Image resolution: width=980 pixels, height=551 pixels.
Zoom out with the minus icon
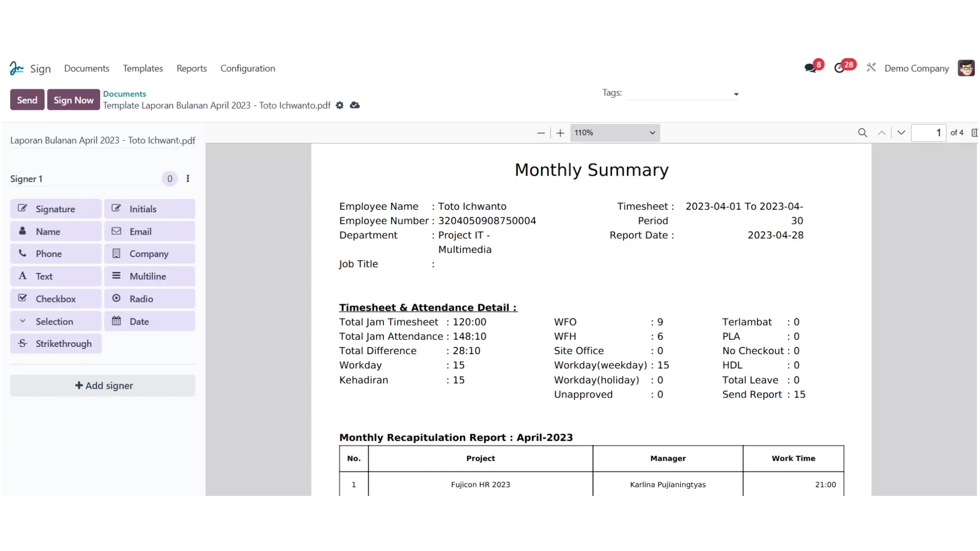541,133
